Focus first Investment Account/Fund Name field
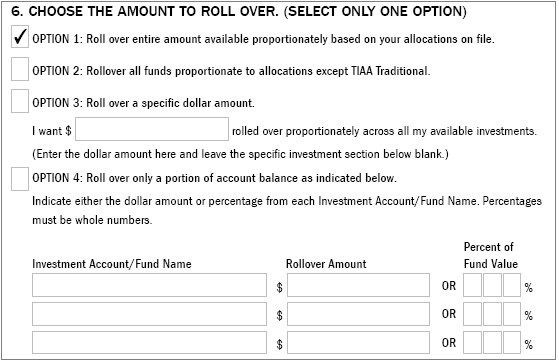This screenshot has width=559, height=360. [x=149, y=285]
